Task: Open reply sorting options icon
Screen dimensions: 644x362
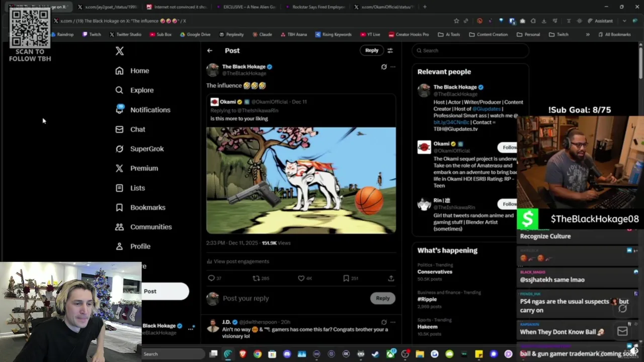Action: [390, 50]
